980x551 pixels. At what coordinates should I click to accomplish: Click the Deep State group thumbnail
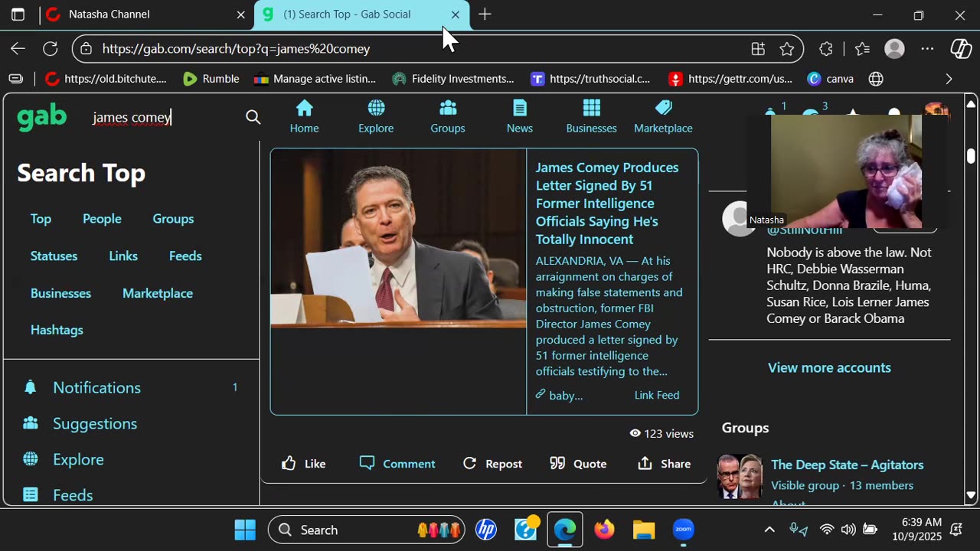point(740,476)
